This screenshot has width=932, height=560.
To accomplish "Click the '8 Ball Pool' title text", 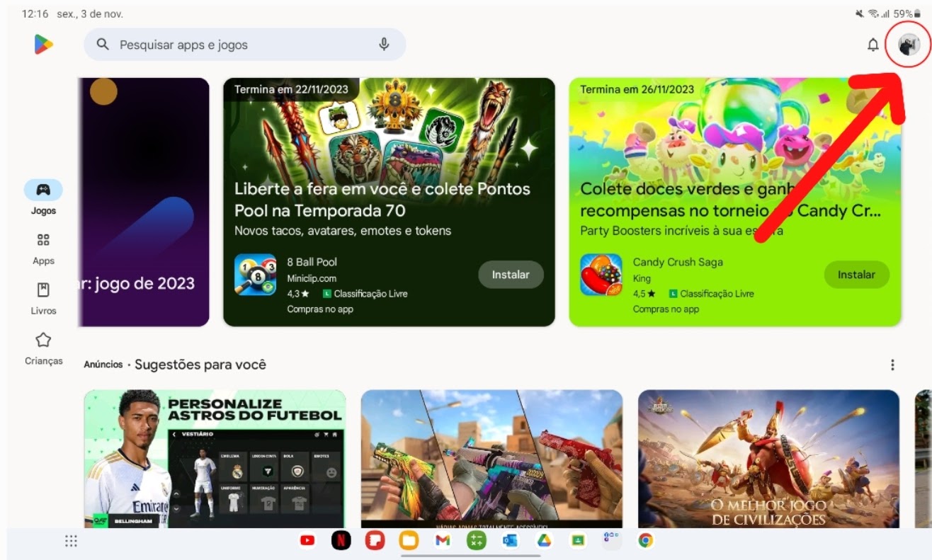I will (312, 262).
